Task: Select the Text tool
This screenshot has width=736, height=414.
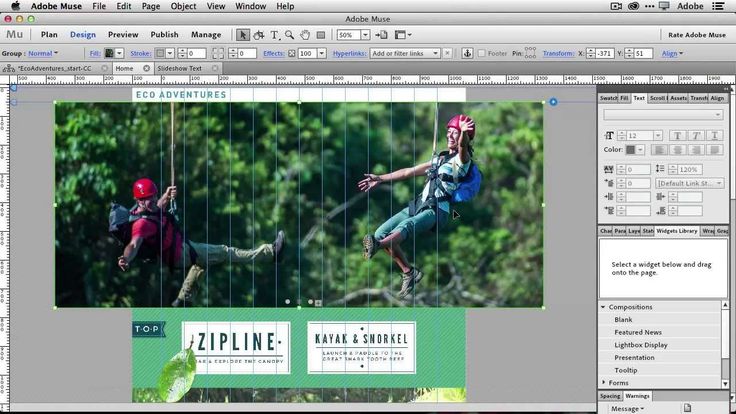Action: pos(274,35)
